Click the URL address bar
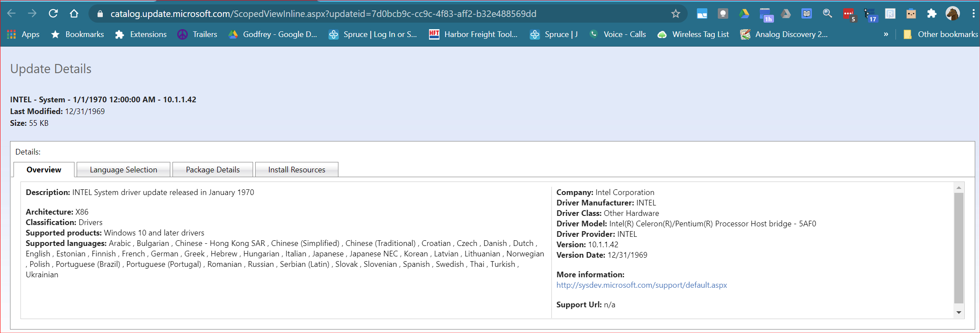Screen dimensions: 980x333 click(x=388, y=14)
